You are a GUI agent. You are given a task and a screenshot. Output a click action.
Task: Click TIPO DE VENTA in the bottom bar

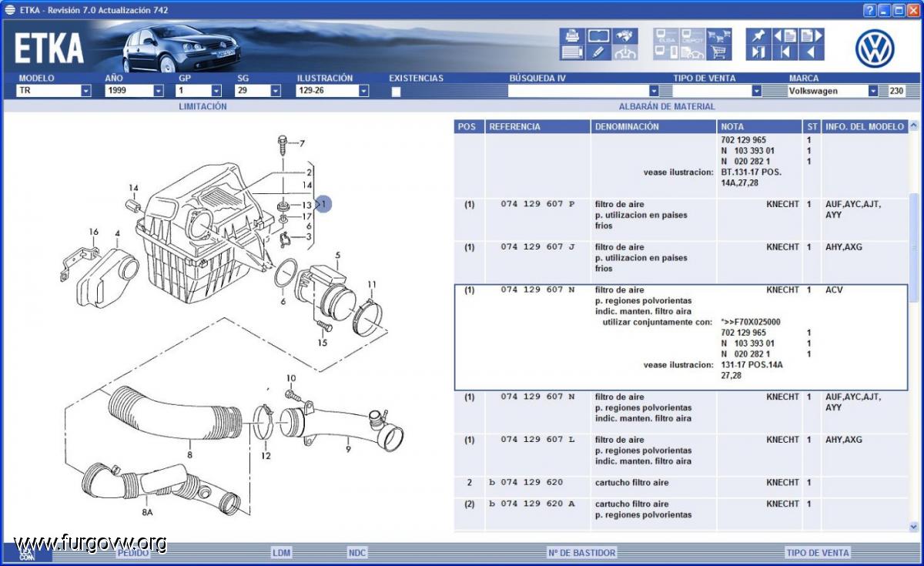click(818, 553)
